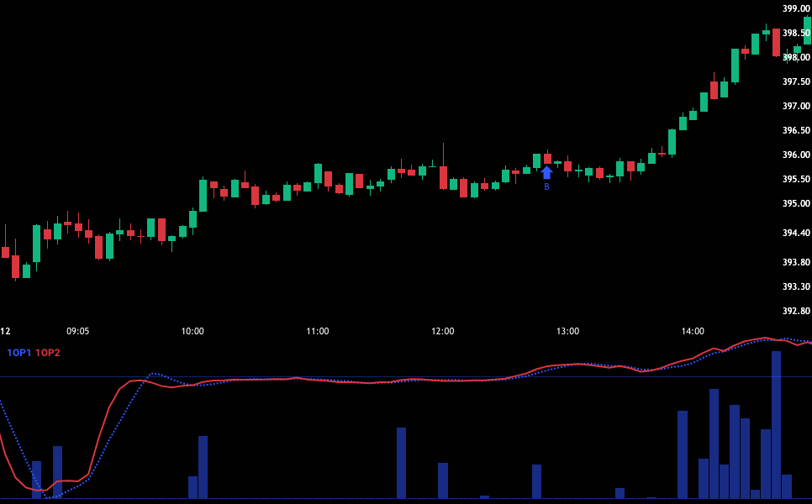Click the 12:00 time axis label
Screen dimensions: 812x504
pos(443,331)
